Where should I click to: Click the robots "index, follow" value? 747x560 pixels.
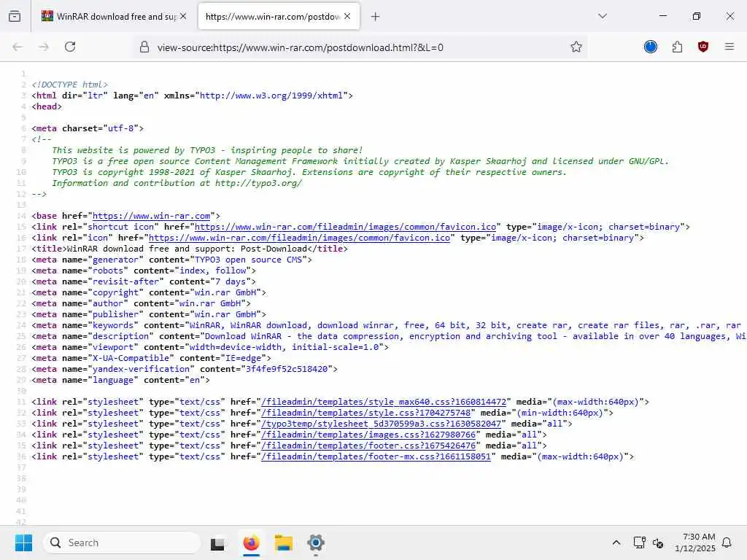point(212,271)
